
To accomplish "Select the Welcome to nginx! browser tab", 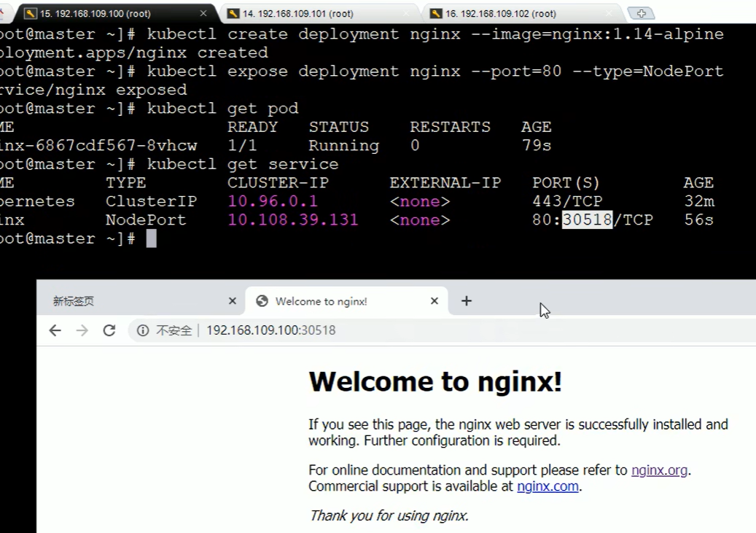I will (x=346, y=301).
